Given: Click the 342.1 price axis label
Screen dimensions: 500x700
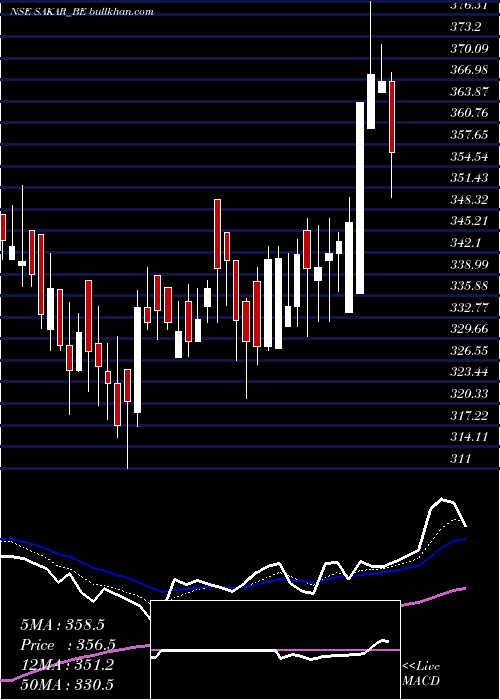Looking at the screenshot, I should point(466,243).
